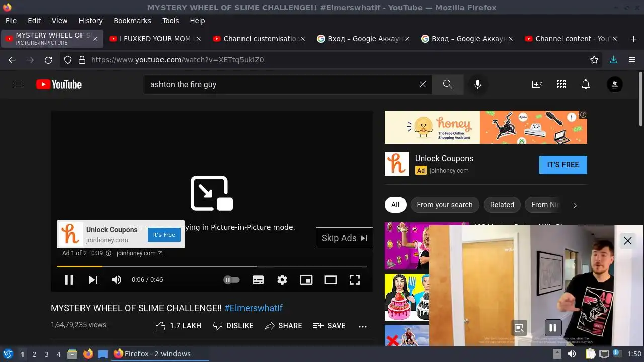Open the more actions ellipsis menu

(363, 326)
